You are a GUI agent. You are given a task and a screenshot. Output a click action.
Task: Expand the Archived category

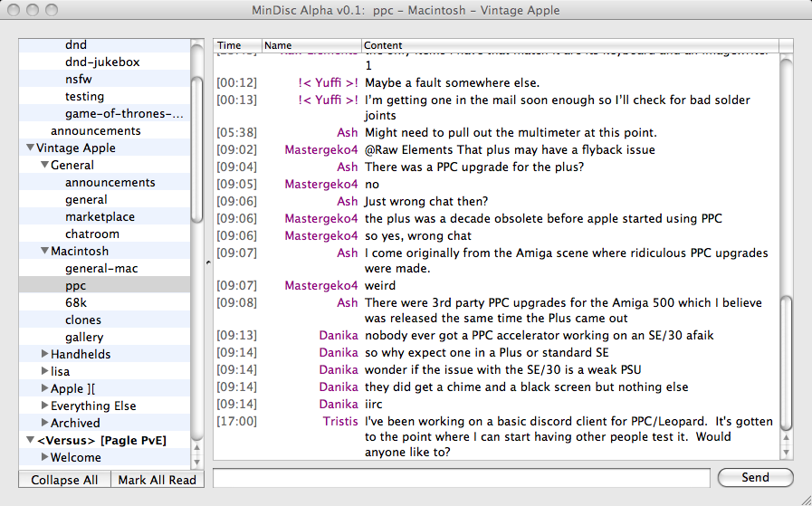click(45, 424)
